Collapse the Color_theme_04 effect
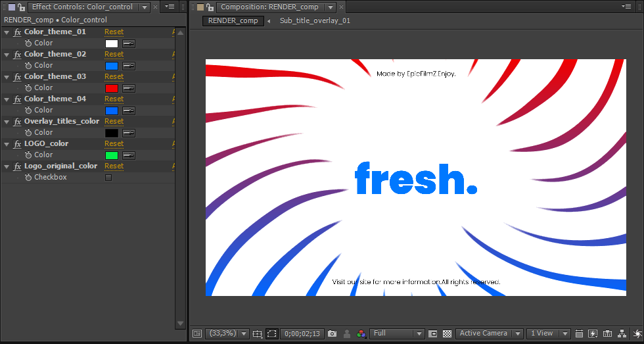Screen dimensions: 644x344 [x=7, y=99]
